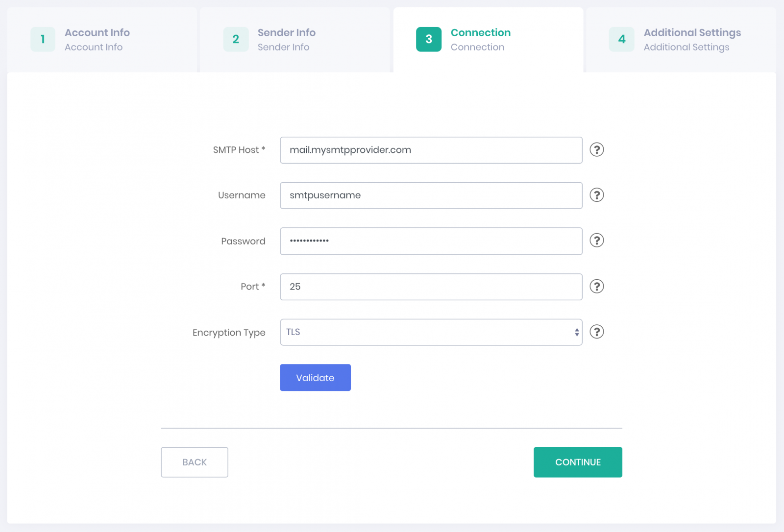
Task: Click into the Username text box
Action: pyautogui.click(x=431, y=195)
